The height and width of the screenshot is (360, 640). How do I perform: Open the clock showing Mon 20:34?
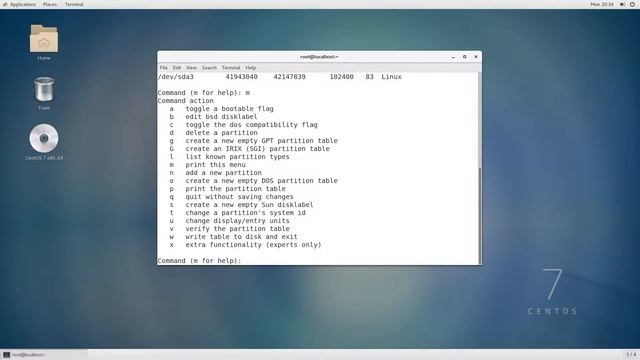click(602, 4)
